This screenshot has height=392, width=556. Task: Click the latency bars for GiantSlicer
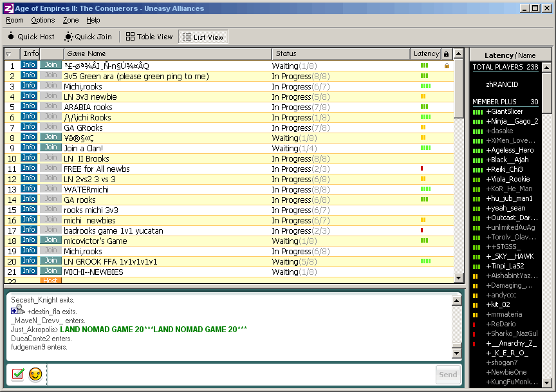(477, 112)
